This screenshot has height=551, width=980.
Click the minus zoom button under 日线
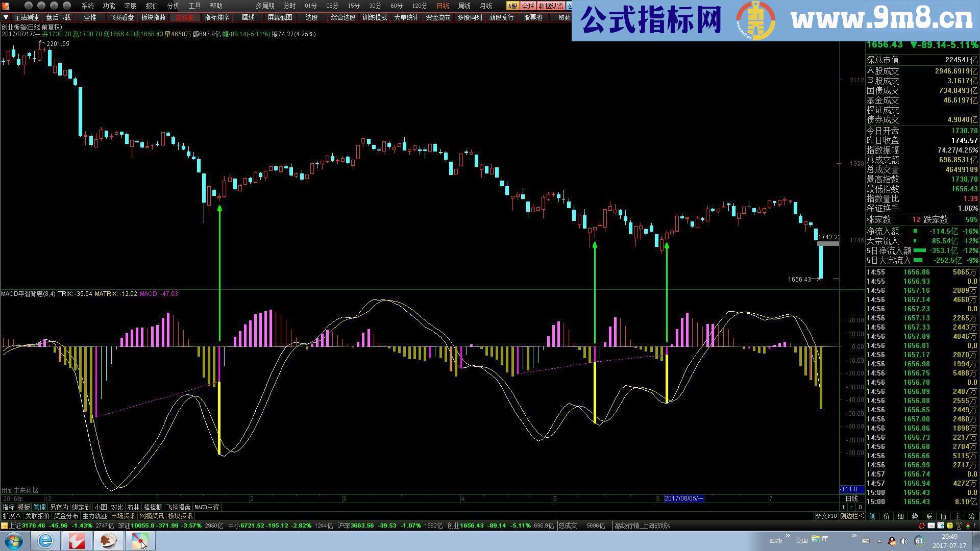click(851, 507)
